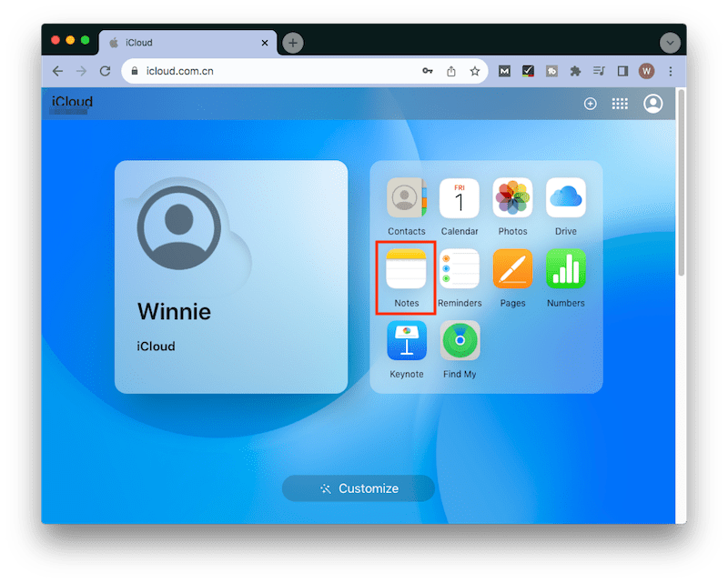Viewport: 728px width, 583px height.
Task: Select the iCloud browser tab
Action: [x=187, y=43]
